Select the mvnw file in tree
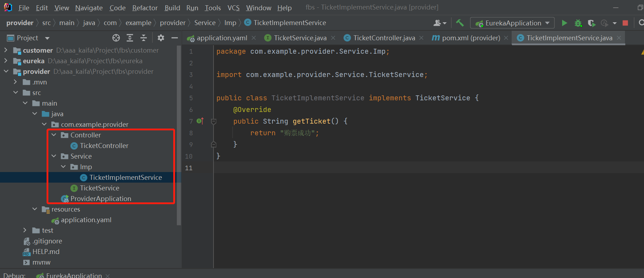The height and width of the screenshot is (278, 644). click(41, 262)
